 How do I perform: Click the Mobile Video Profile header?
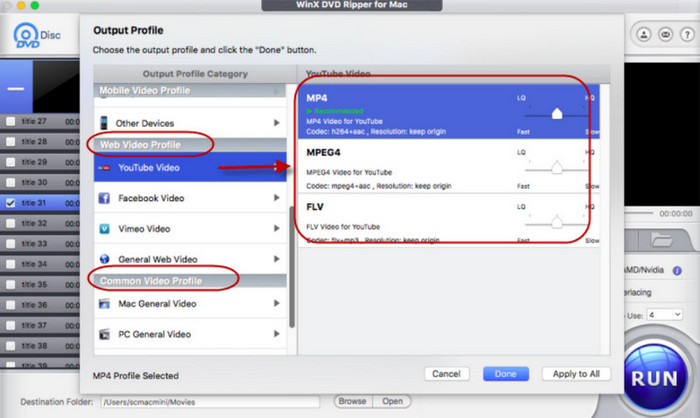tap(190, 91)
